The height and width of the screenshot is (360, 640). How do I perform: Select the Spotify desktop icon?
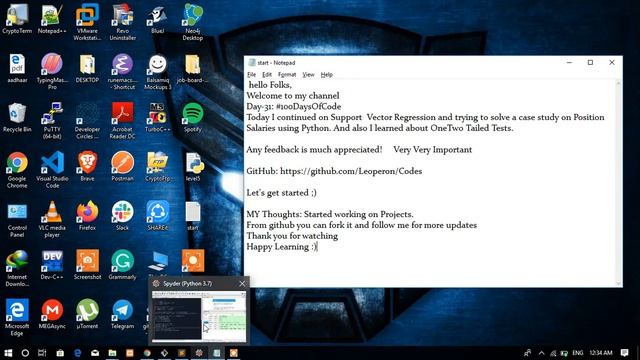[193, 118]
